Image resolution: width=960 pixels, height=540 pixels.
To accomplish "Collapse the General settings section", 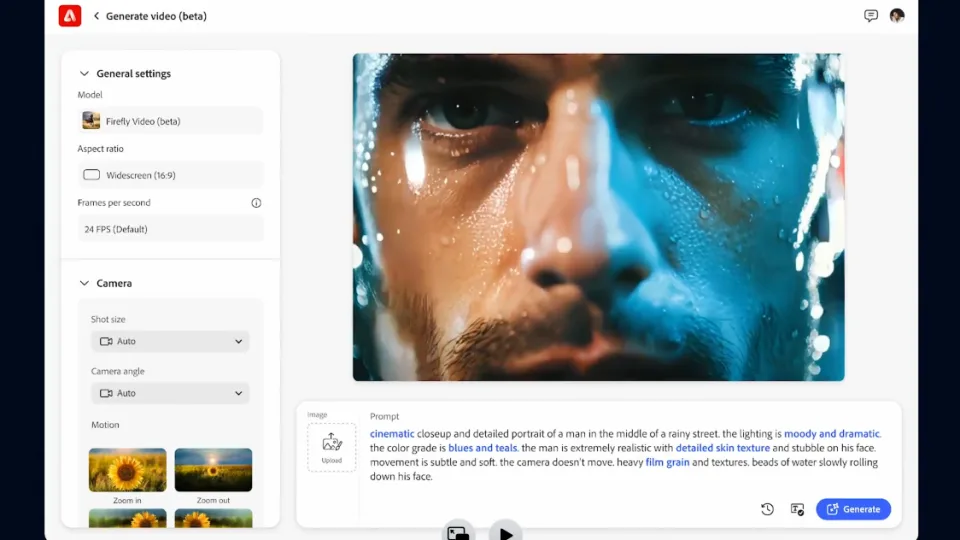I will (84, 74).
